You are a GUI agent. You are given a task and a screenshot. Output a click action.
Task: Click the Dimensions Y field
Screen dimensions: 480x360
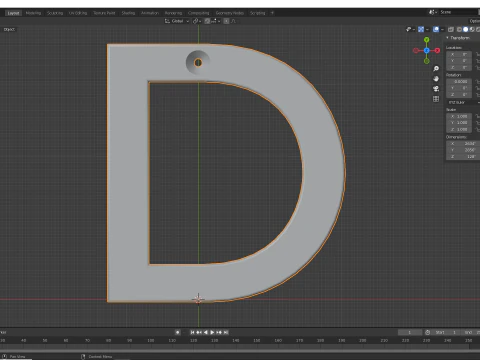click(x=463, y=150)
